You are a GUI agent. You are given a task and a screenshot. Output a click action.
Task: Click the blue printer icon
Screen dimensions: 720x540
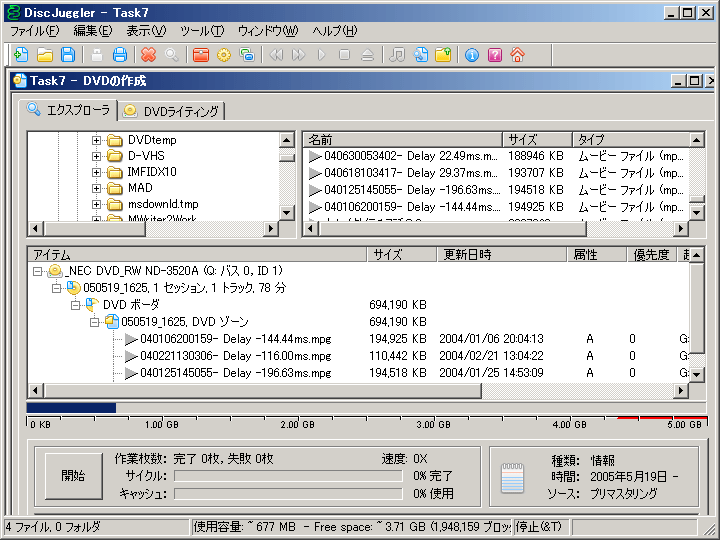point(120,55)
